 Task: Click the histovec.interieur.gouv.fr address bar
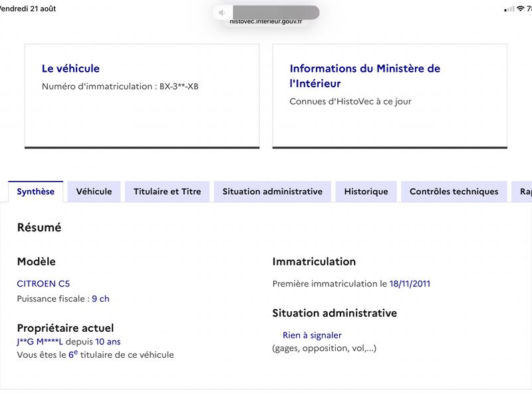(x=265, y=22)
